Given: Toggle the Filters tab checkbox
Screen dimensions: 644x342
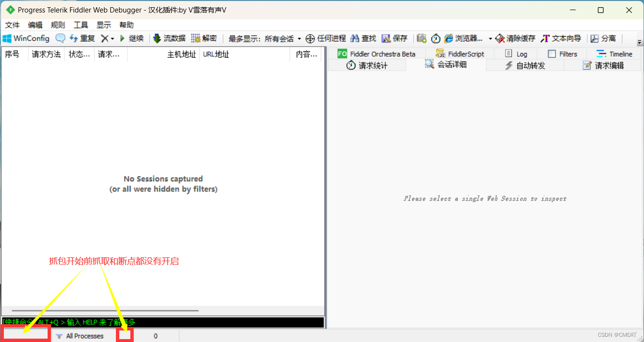Looking at the screenshot, I should [x=552, y=54].
